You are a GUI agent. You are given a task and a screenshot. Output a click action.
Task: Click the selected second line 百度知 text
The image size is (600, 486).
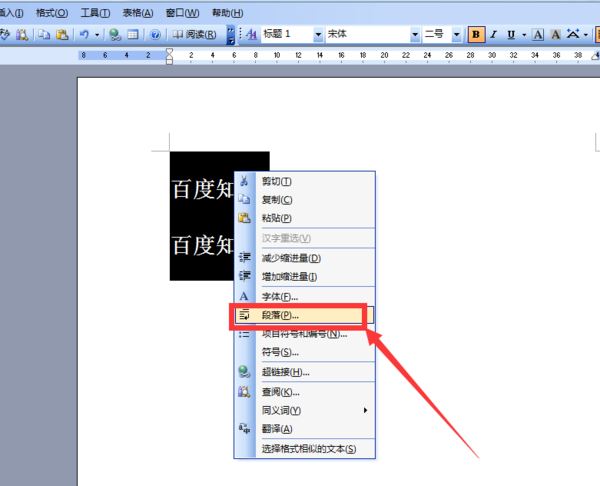coord(203,245)
